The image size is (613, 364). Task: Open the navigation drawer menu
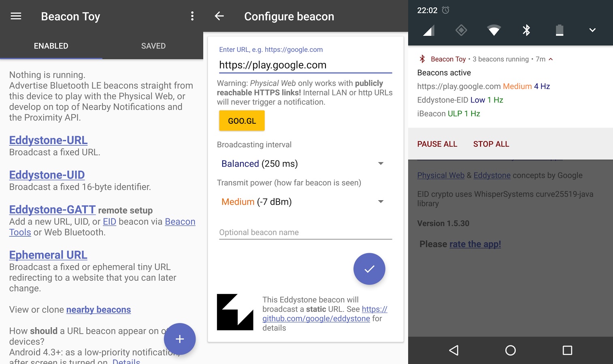pyautogui.click(x=16, y=16)
